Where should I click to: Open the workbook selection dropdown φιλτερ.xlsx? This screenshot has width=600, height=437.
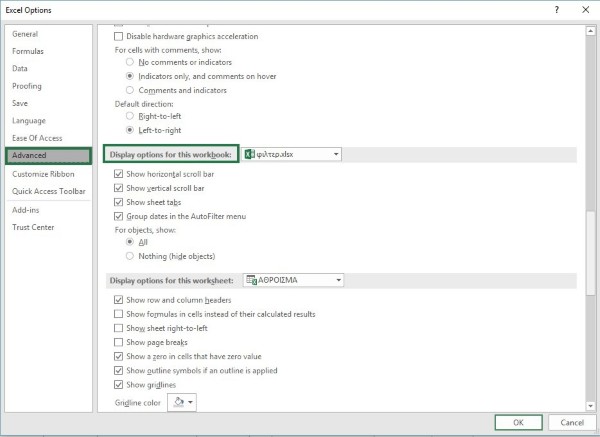point(292,154)
